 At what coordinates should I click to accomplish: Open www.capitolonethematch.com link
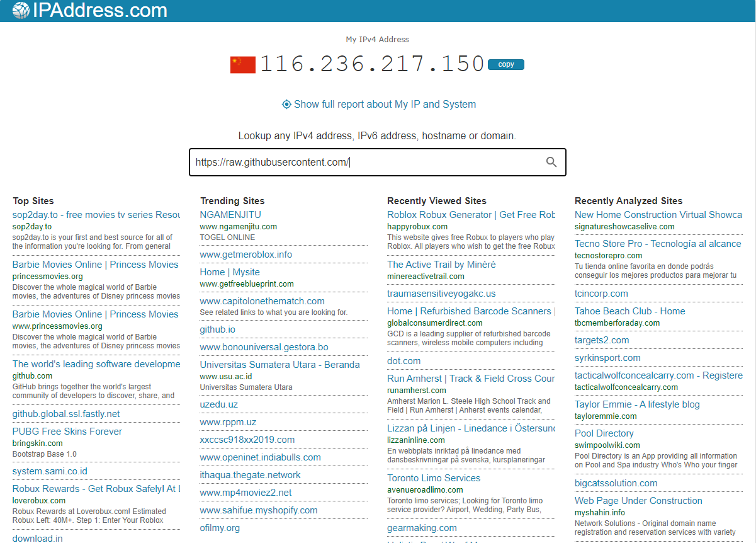(x=262, y=301)
